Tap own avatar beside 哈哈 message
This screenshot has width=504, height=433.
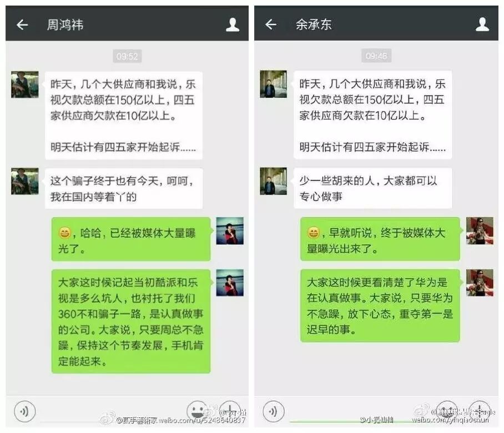229,231
